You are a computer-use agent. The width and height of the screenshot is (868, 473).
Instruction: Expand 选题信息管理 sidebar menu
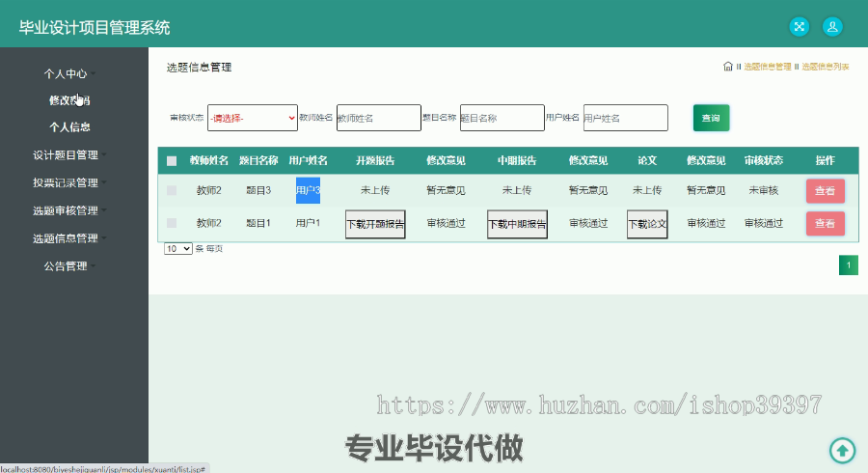point(66,238)
